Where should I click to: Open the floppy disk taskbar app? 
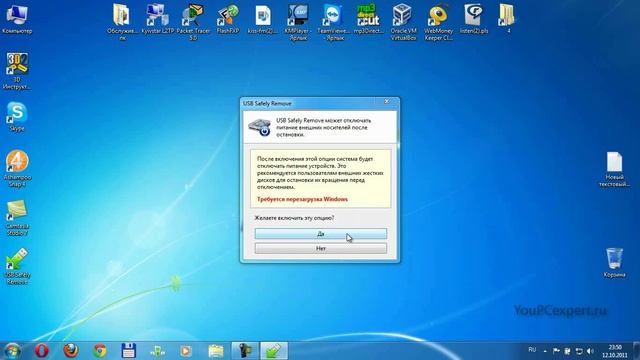coord(129,351)
